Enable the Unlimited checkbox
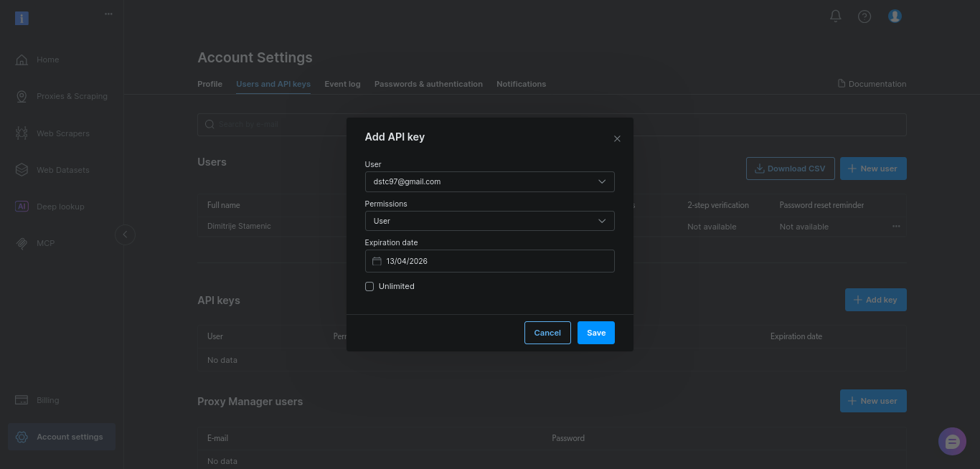The width and height of the screenshot is (980, 469). 369,286
